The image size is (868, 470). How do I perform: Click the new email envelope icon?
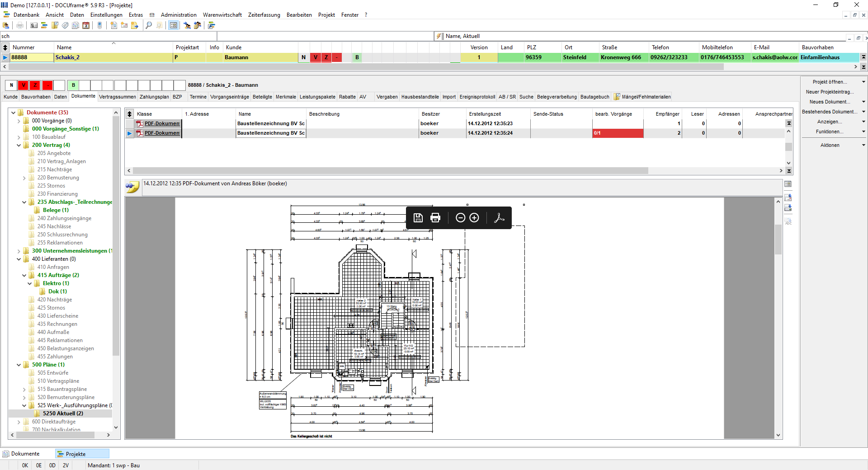(124, 25)
